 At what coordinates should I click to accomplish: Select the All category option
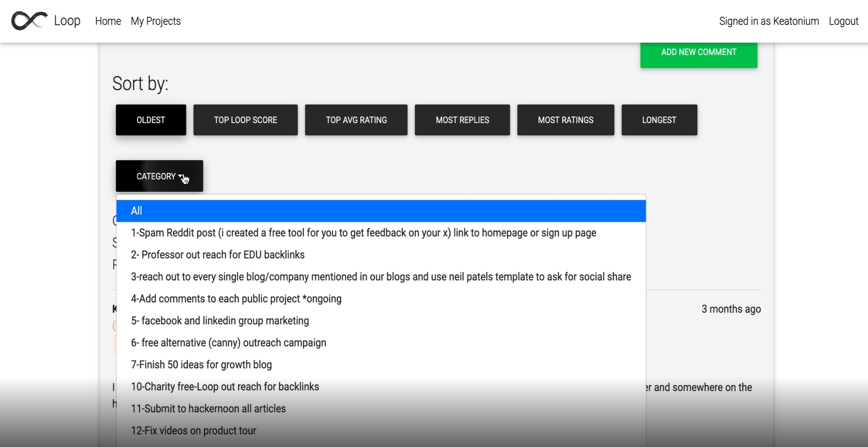coord(381,211)
